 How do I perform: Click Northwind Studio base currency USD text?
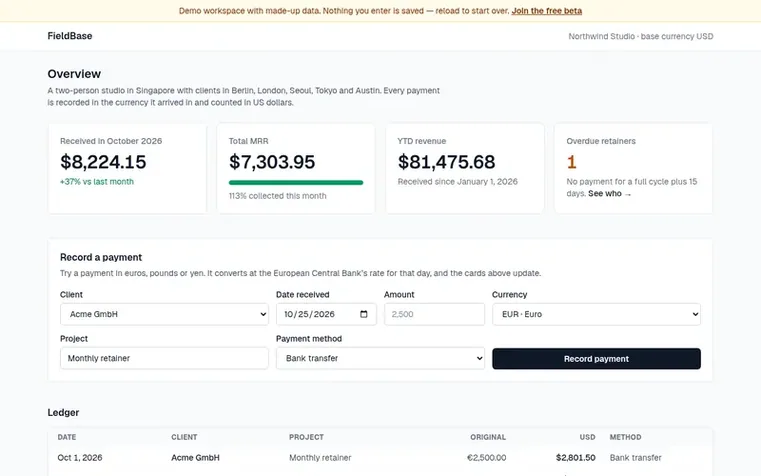tap(641, 36)
